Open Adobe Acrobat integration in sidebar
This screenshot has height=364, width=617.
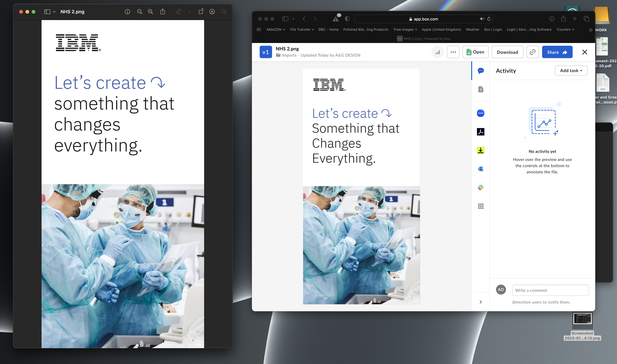pyautogui.click(x=481, y=132)
